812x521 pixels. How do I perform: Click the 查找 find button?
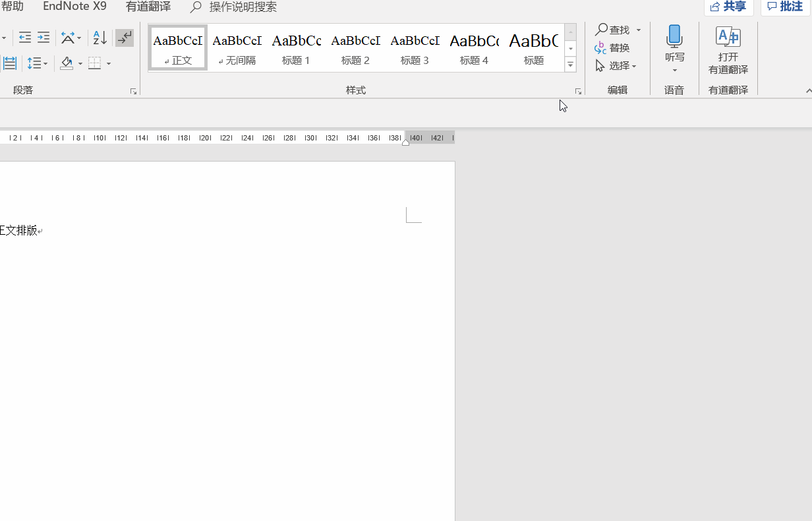[613, 30]
